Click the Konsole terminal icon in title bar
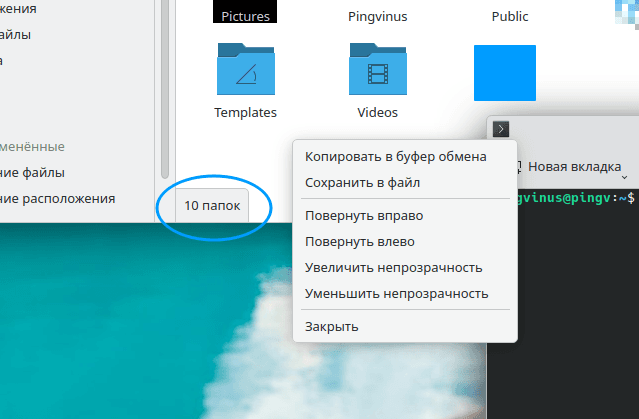Image resolution: width=639 pixels, height=419 pixels. click(x=502, y=128)
